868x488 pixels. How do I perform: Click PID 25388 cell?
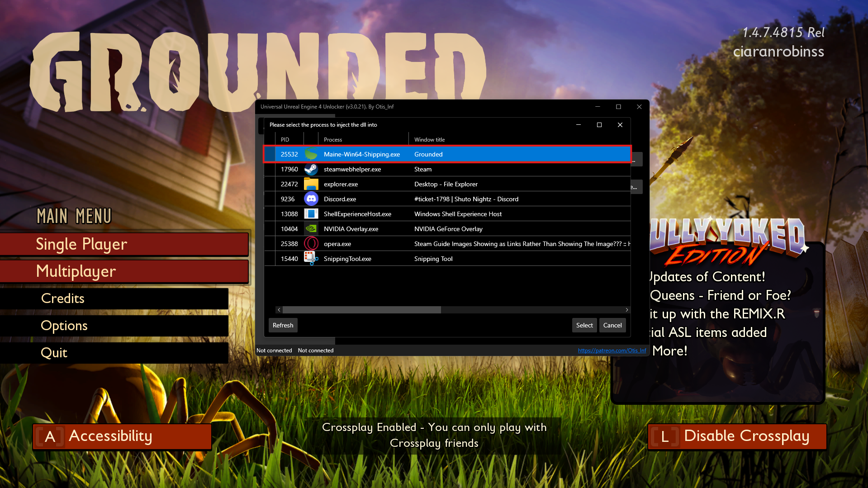tap(289, 244)
